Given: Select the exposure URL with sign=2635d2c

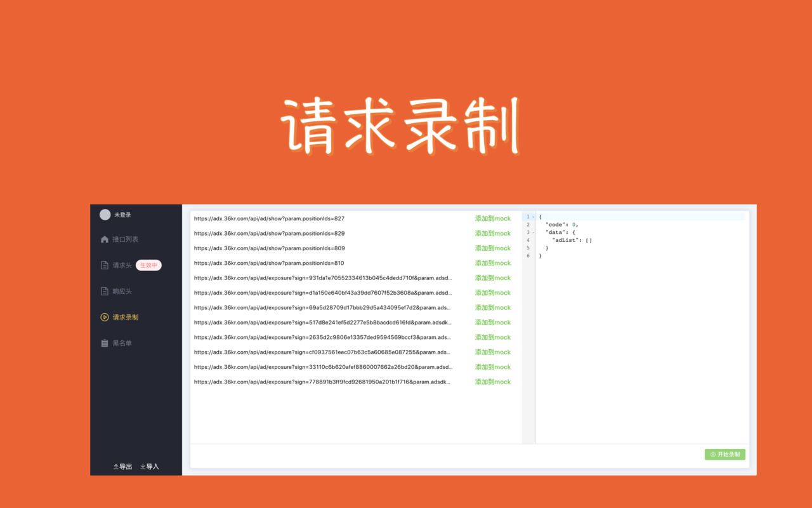Looking at the screenshot, I should (323, 337).
